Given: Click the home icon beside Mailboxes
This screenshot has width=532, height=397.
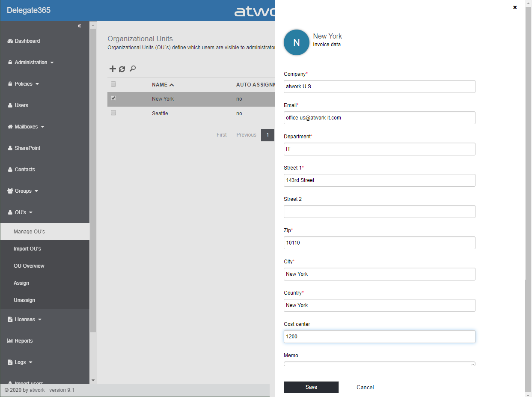Looking at the screenshot, I should (10, 127).
